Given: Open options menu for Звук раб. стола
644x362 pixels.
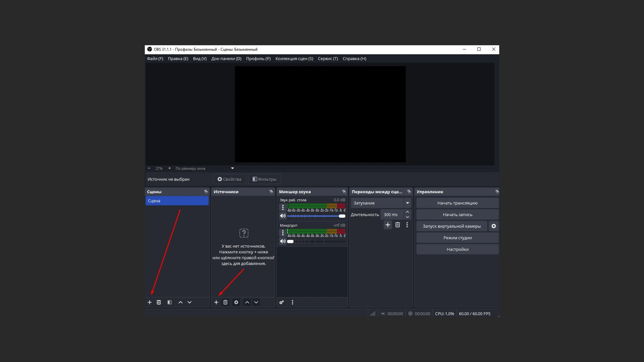Looking at the screenshot, I should pyautogui.click(x=283, y=207).
